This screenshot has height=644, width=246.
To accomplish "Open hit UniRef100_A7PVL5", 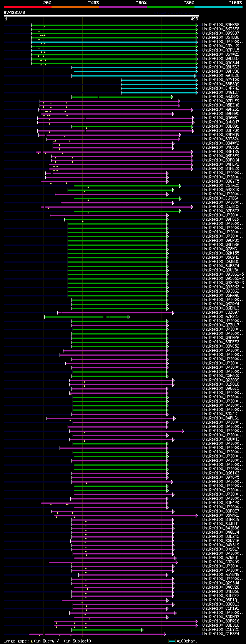I will (221, 50).
